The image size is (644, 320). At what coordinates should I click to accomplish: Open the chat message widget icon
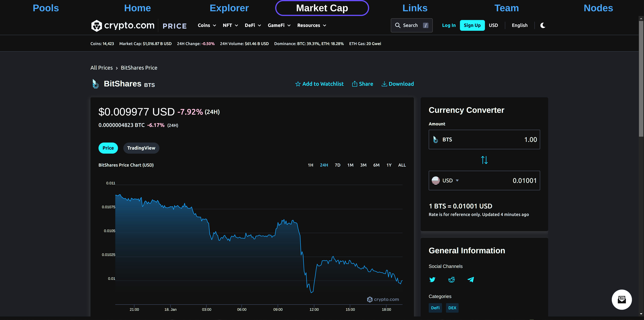pyautogui.click(x=622, y=299)
